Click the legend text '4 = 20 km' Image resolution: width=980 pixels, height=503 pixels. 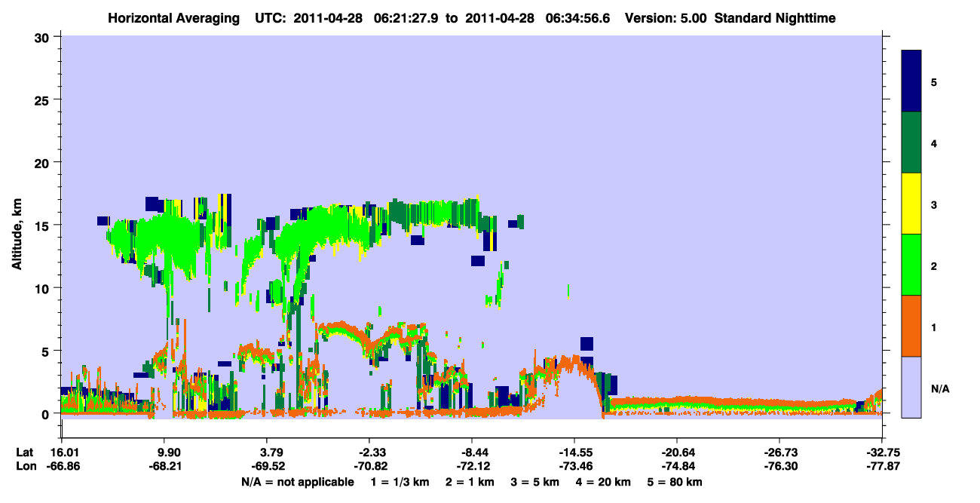605,482
